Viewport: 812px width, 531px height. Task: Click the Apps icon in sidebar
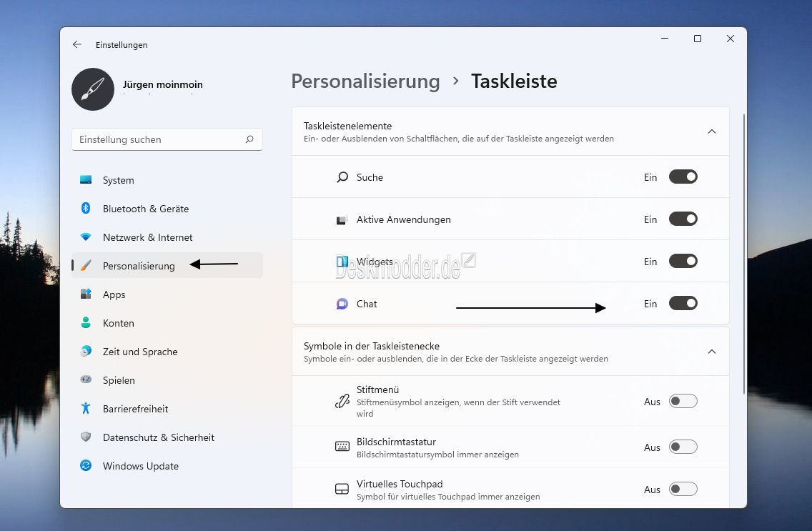pos(86,294)
